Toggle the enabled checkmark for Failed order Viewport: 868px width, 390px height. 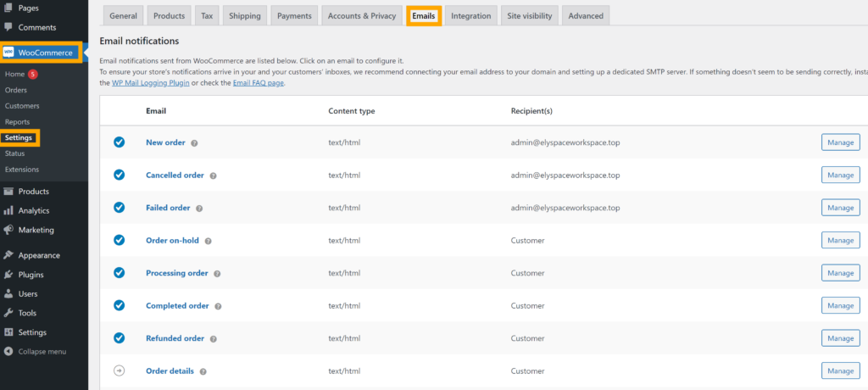pos(120,208)
